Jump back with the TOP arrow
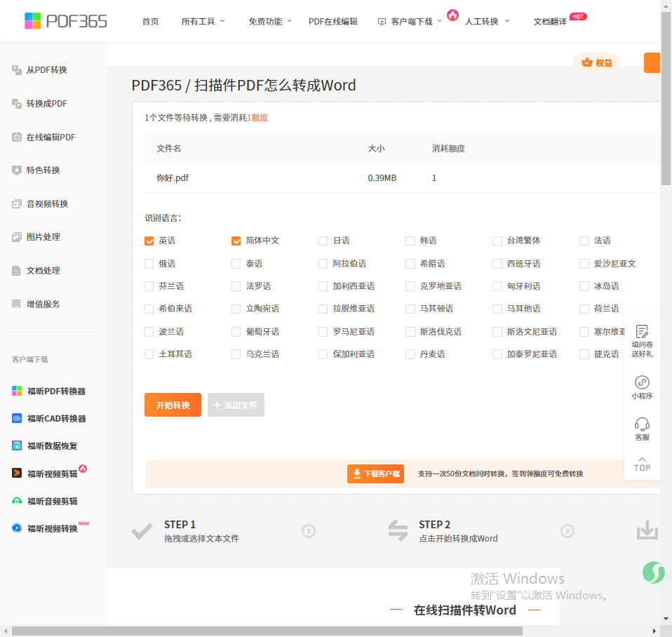 point(642,464)
